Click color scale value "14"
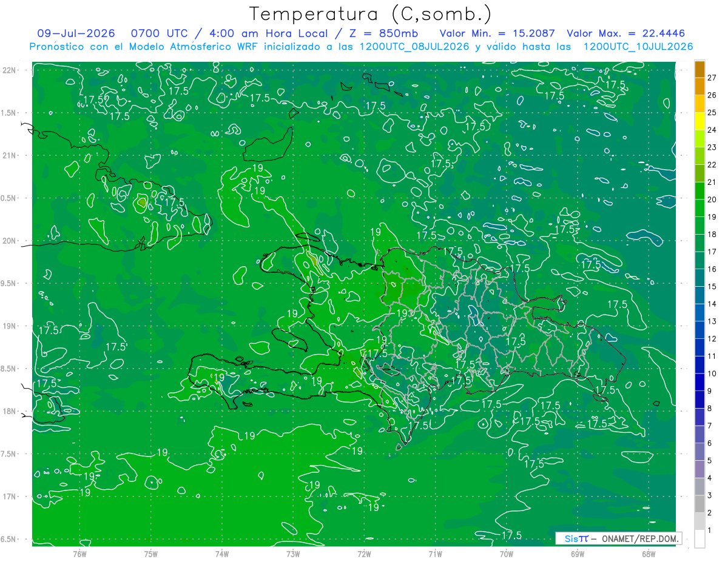 coord(713,304)
